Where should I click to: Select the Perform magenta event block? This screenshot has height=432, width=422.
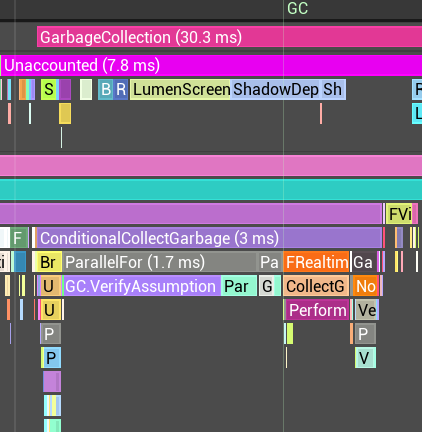(317, 310)
